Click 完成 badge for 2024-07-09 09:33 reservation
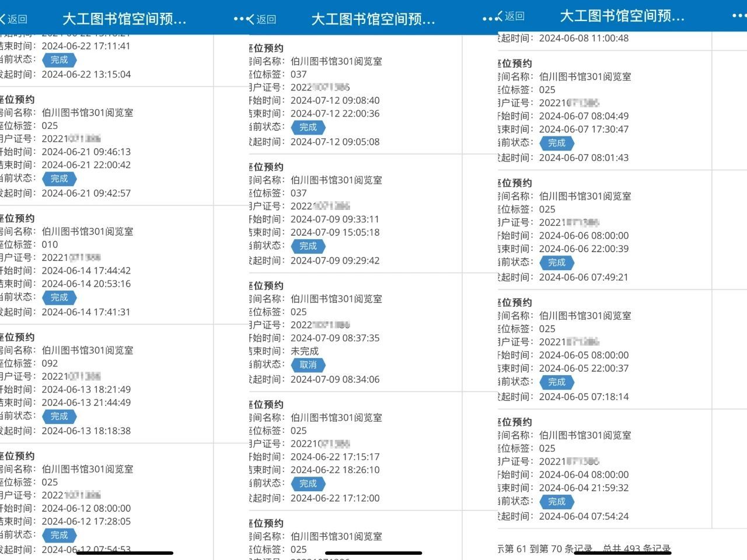Viewport: 747px width, 560px height. click(x=308, y=246)
